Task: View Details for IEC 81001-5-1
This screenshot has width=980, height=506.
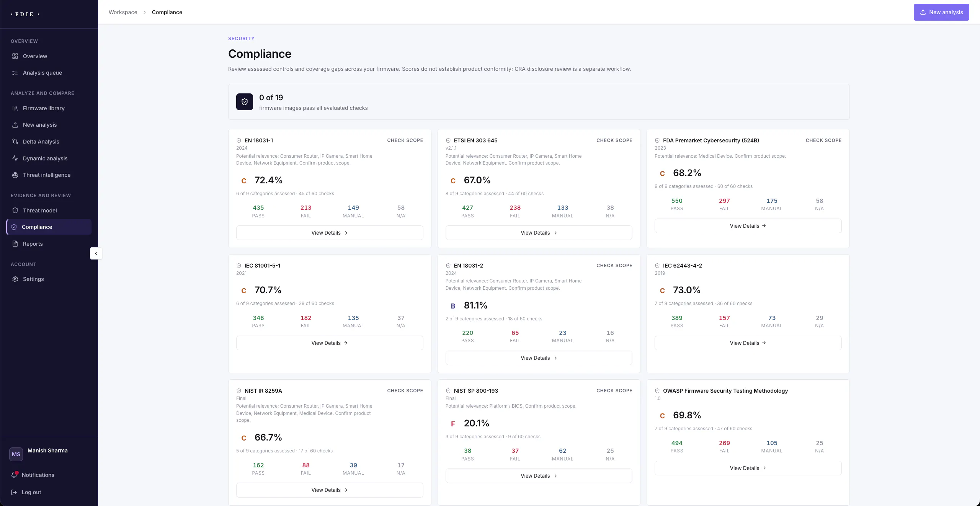Action: pyautogui.click(x=330, y=343)
